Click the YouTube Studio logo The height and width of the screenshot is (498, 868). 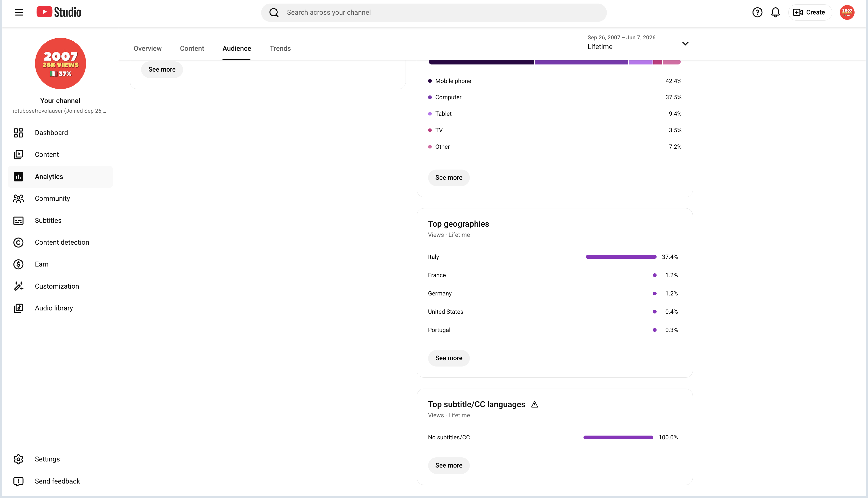[x=59, y=12]
